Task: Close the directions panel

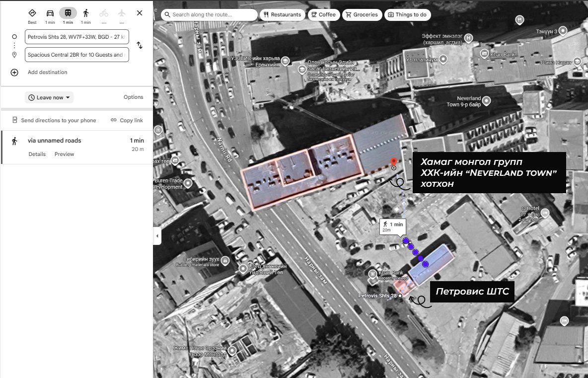Action: point(140,13)
